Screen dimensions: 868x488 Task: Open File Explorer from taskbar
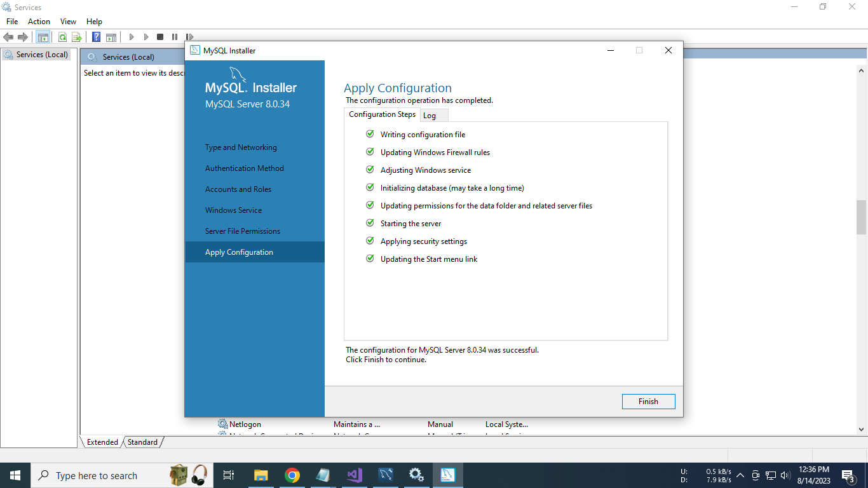click(261, 475)
